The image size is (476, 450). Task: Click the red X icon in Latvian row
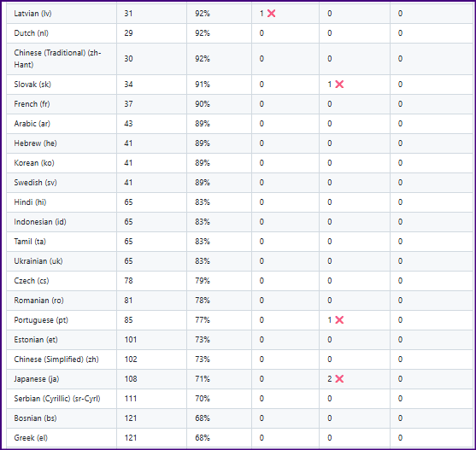[271, 14]
